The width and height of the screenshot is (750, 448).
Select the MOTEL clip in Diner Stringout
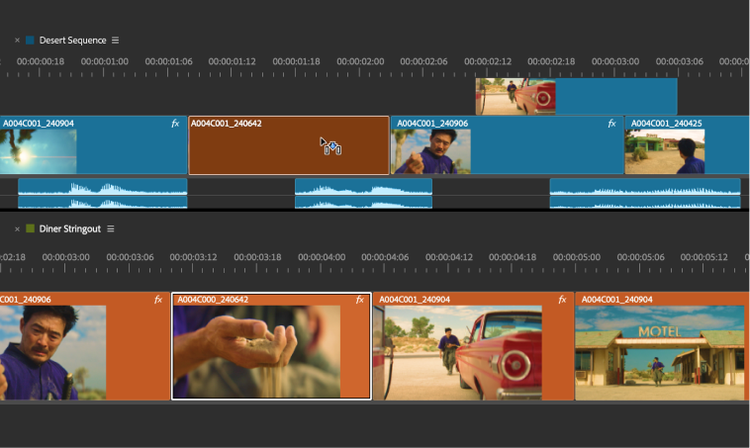[x=662, y=346]
